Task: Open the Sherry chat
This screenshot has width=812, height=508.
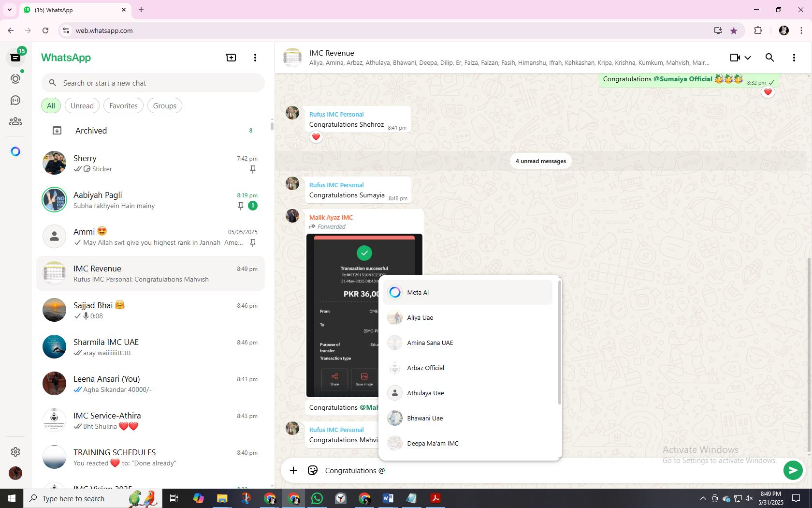Action: [x=151, y=163]
